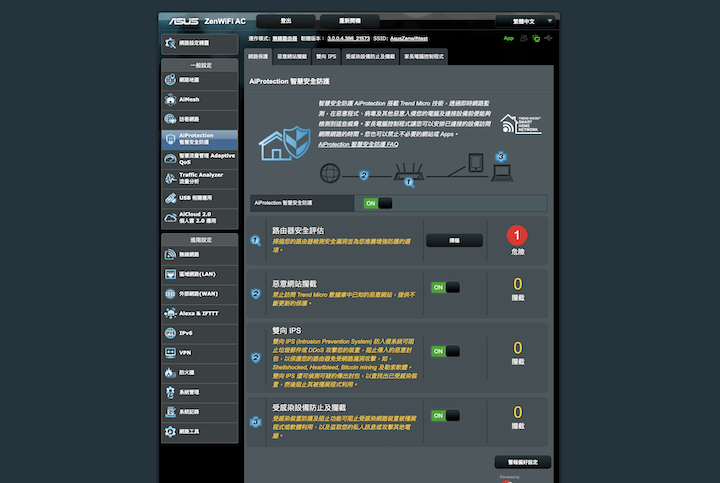
Task: Switch to 網路保護 tab
Action: (x=258, y=56)
